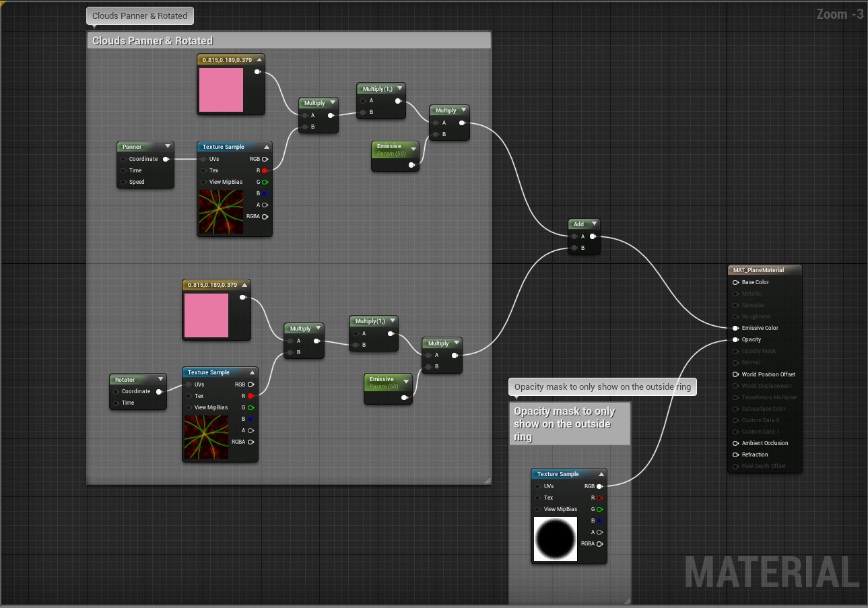Click the Add node's B input pin
868x608 pixels.
[574, 248]
